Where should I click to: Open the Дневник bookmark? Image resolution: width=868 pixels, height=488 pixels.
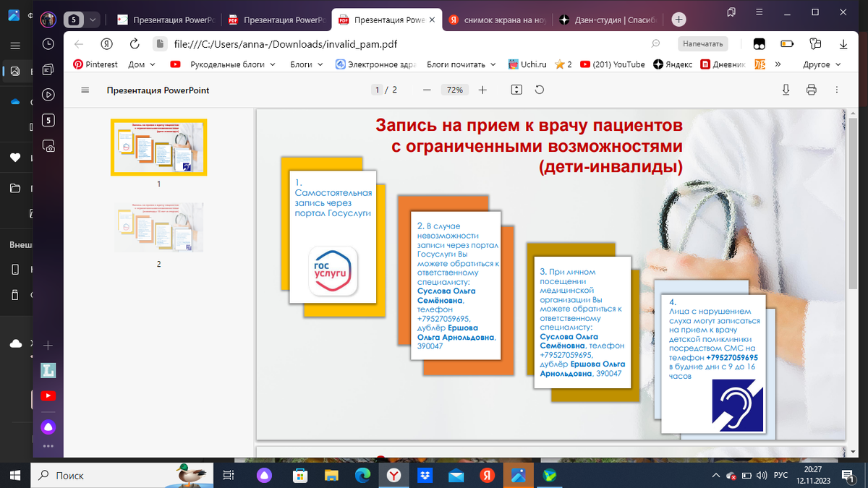[x=721, y=64]
